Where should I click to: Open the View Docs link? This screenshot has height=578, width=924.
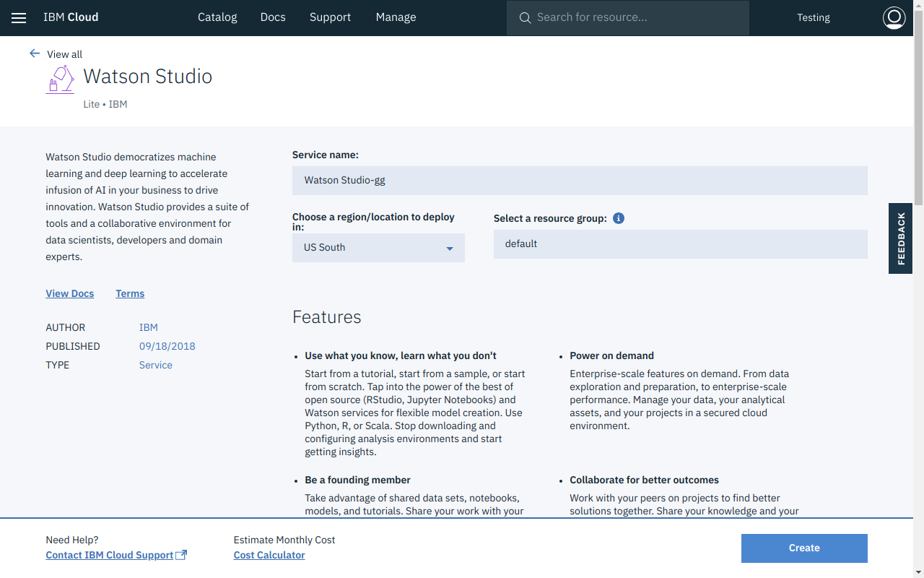tap(70, 293)
